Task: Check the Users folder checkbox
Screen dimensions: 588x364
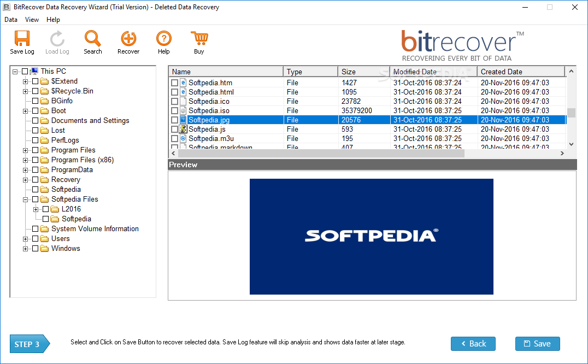Action: [x=36, y=239]
